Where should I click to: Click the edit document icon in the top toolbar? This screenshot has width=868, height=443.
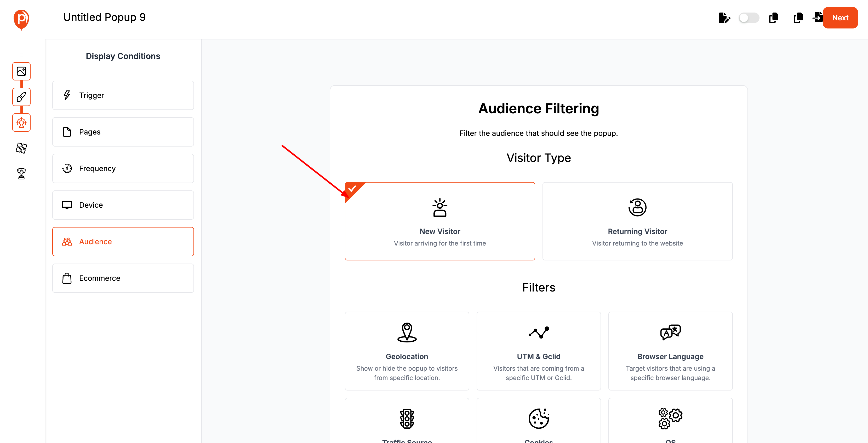pyautogui.click(x=724, y=18)
